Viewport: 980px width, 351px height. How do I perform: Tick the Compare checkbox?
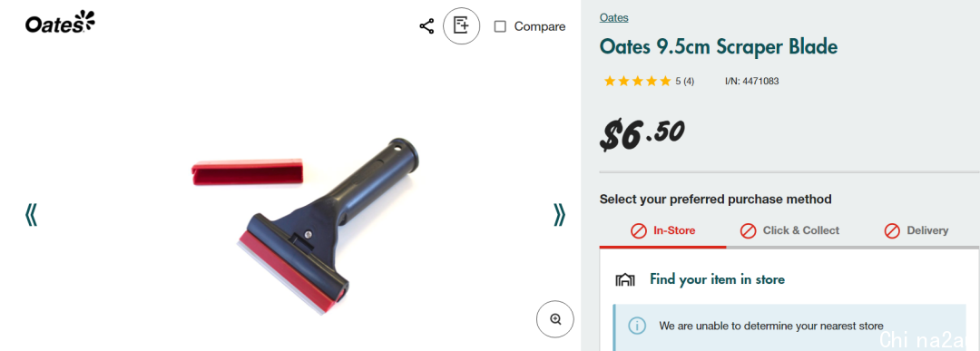500,26
